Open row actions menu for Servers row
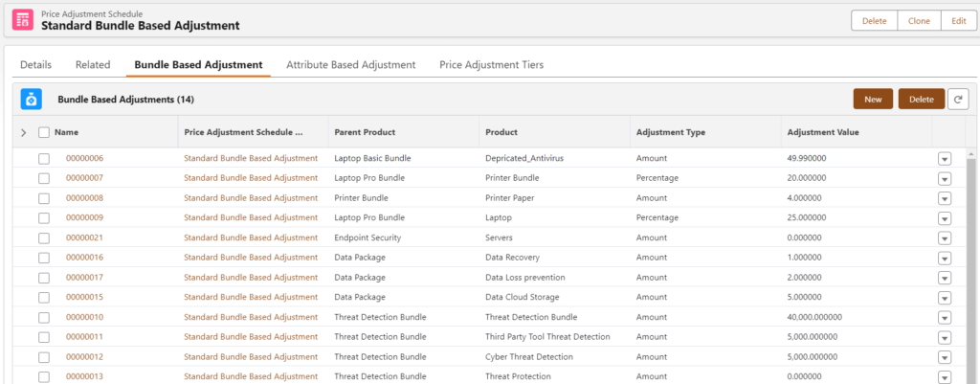The width and height of the screenshot is (980, 384). pyautogui.click(x=945, y=238)
